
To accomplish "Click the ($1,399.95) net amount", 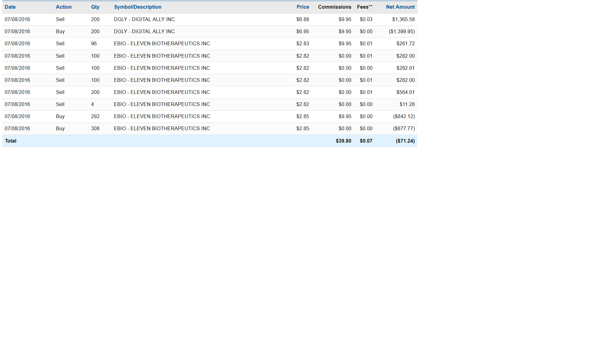I will click(x=402, y=31).
